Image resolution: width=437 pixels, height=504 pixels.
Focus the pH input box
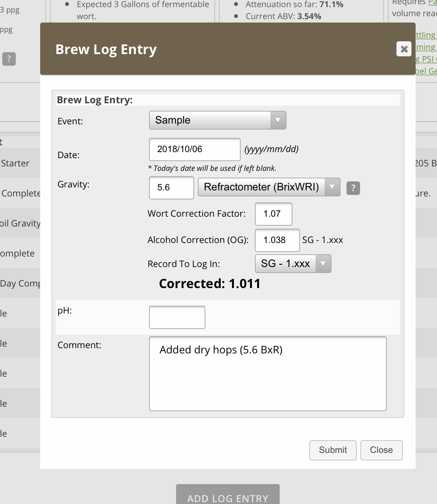click(x=177, y=317)
